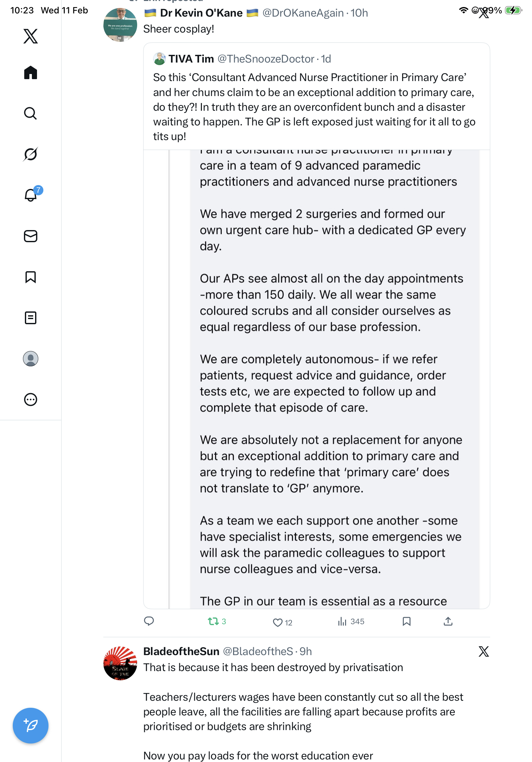Open Grok menu on BladeoftheSun post
532x762 pixels.
tap(484, 652)
